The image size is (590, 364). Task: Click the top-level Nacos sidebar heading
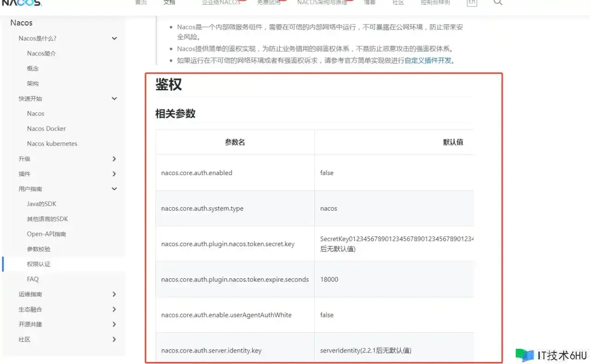coord(21,23)
